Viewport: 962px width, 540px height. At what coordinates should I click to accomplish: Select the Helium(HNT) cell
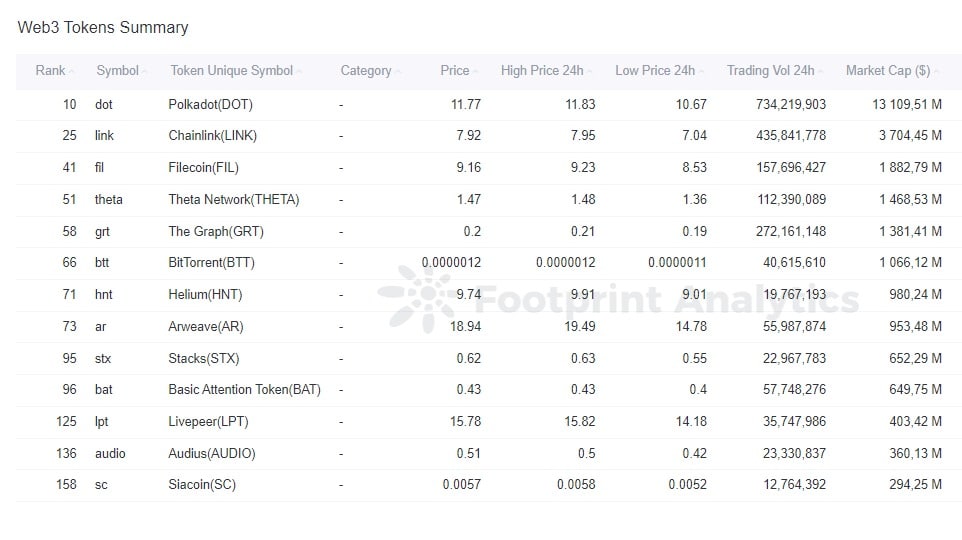(x=205, y=295)
